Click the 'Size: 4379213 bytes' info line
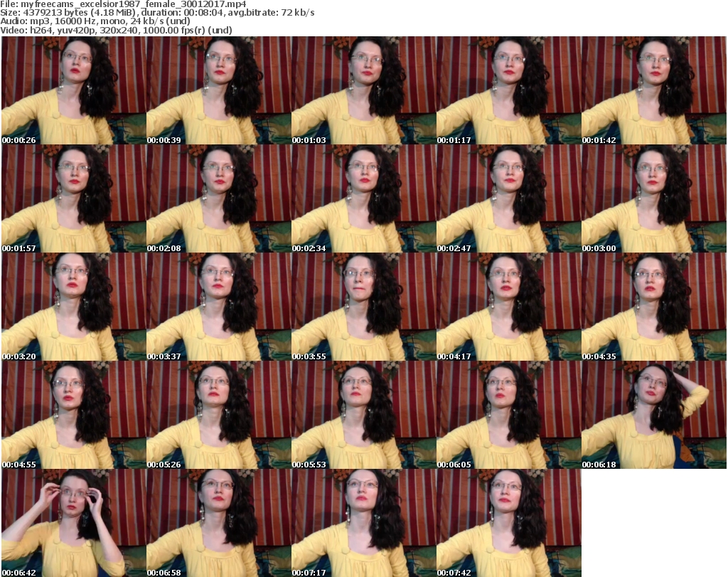The height and width of the screenshot is (577, 728). point(157,13)
